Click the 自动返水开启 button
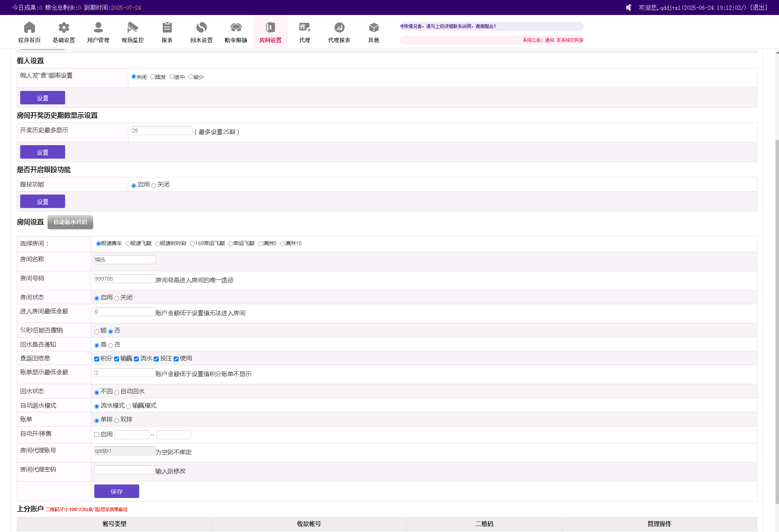 tap(70, 222)
